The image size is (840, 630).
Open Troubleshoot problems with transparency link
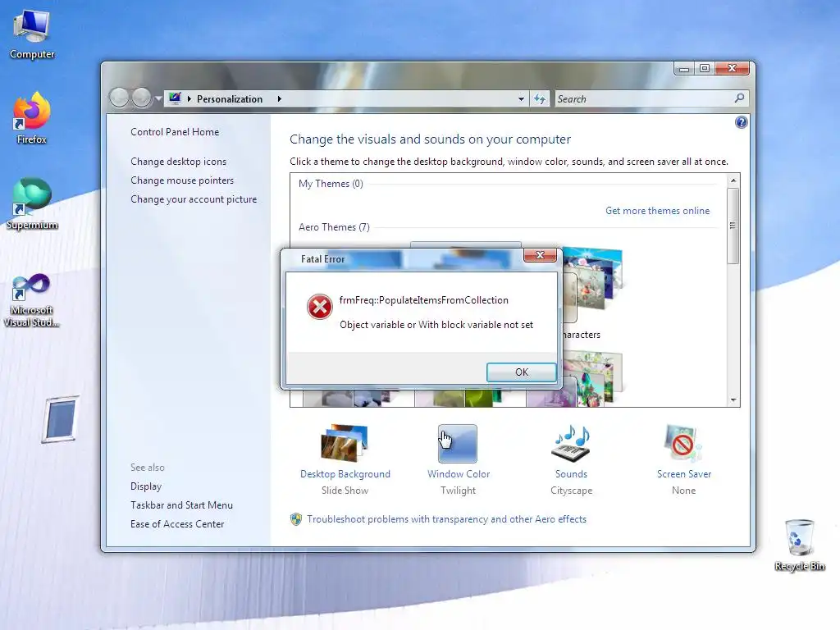pos(447,519)
